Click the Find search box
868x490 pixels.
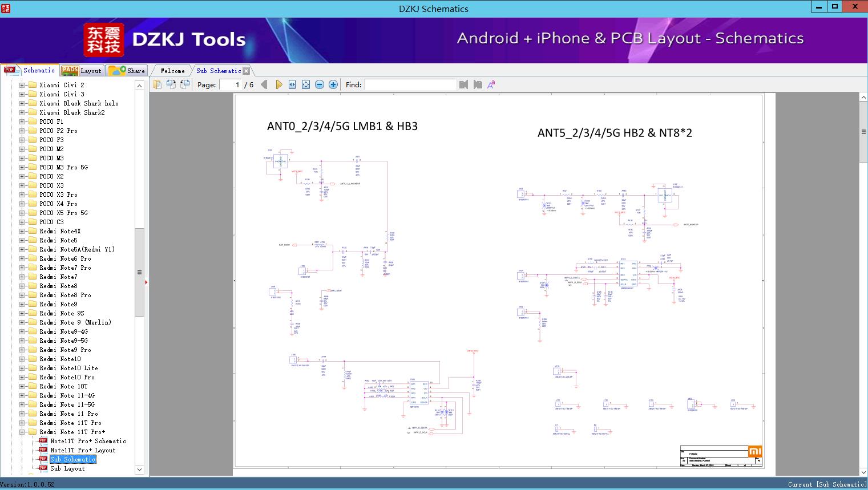[x=410, y=84]
